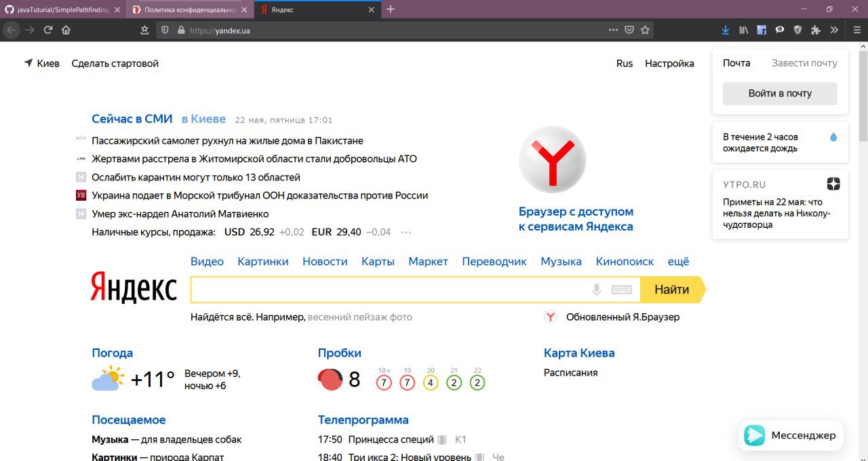Screen dimensions: 868x461
Task: Open Браузер с доступом к сервисам link
Action: coord(576,219)
